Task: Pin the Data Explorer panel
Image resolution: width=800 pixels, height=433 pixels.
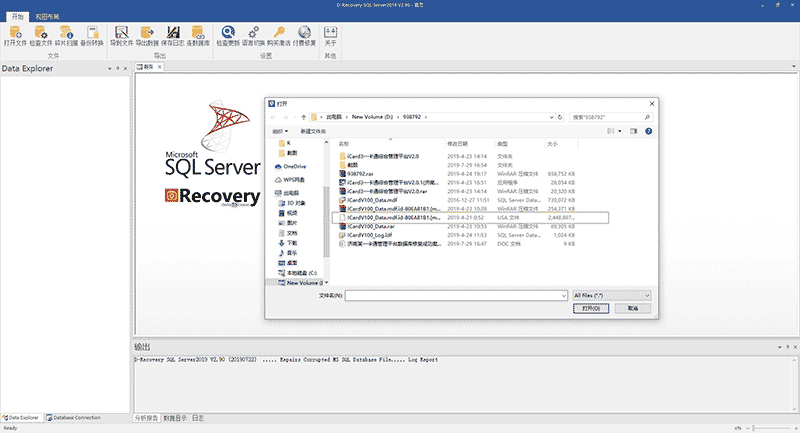Action: [117, 68]
